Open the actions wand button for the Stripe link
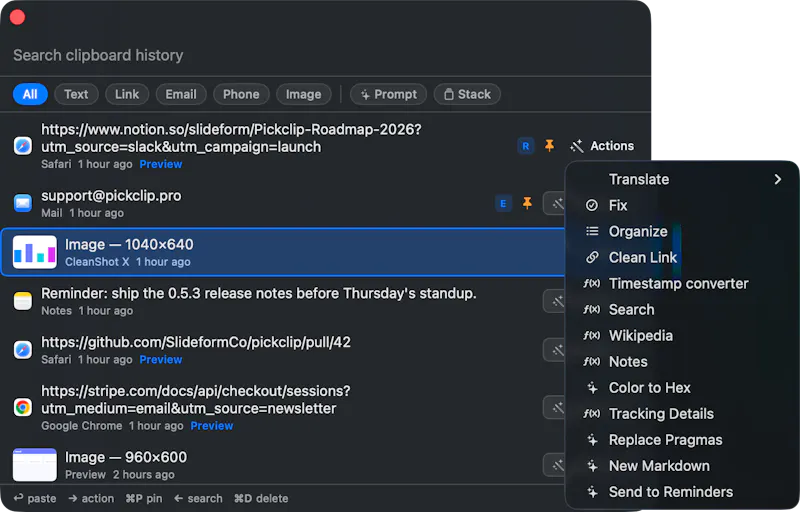The width and height of the screenshot is (800, 512). (555, 407)
